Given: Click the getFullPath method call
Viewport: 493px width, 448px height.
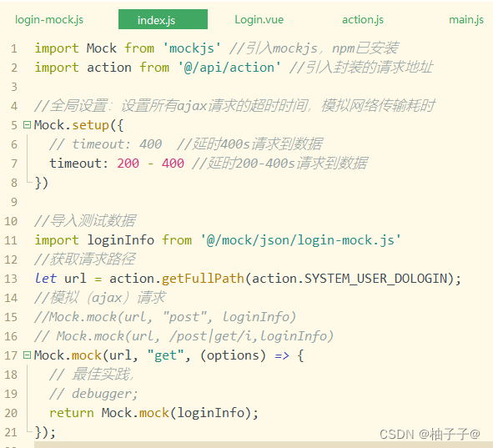Looking at the screenshot, I should coord(203,279).
